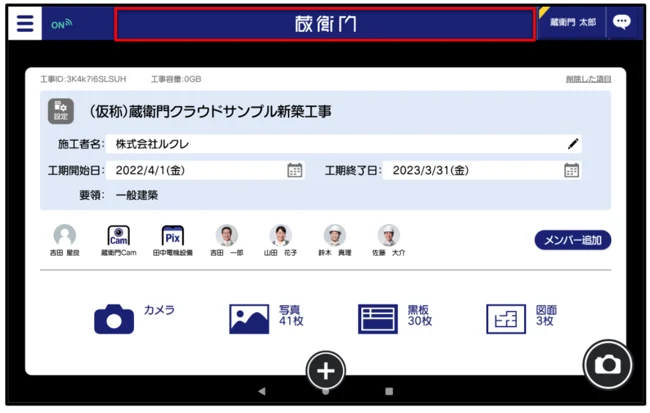The image size is (650, 413).
Task: Click the 蔵衛門 title bar
Action: point(325,24)
